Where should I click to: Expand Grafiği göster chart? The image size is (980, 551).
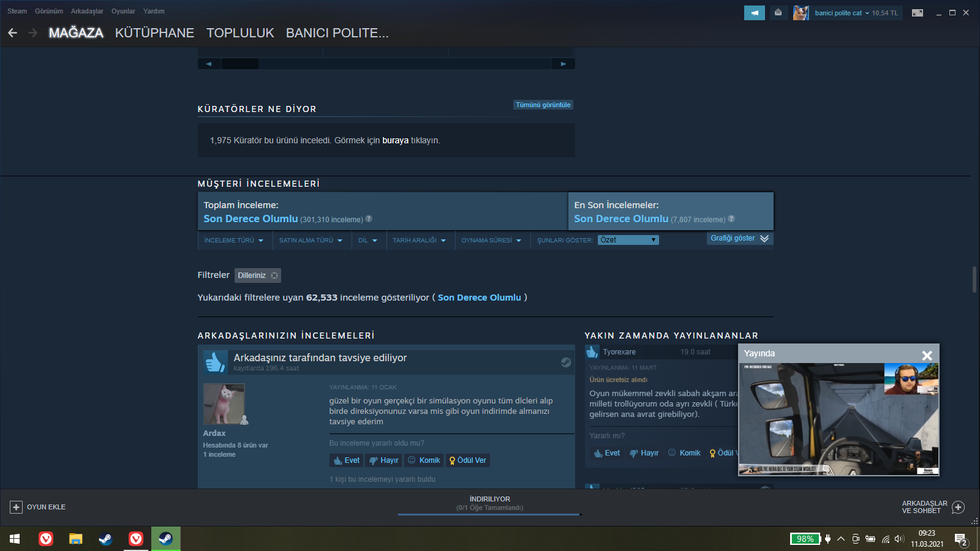click(740, 238)
